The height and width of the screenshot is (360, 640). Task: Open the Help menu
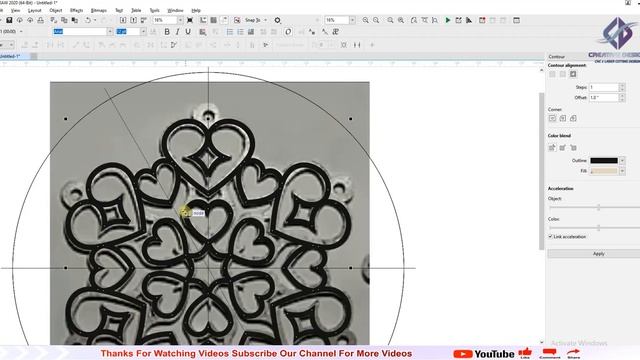pos(196,10)
